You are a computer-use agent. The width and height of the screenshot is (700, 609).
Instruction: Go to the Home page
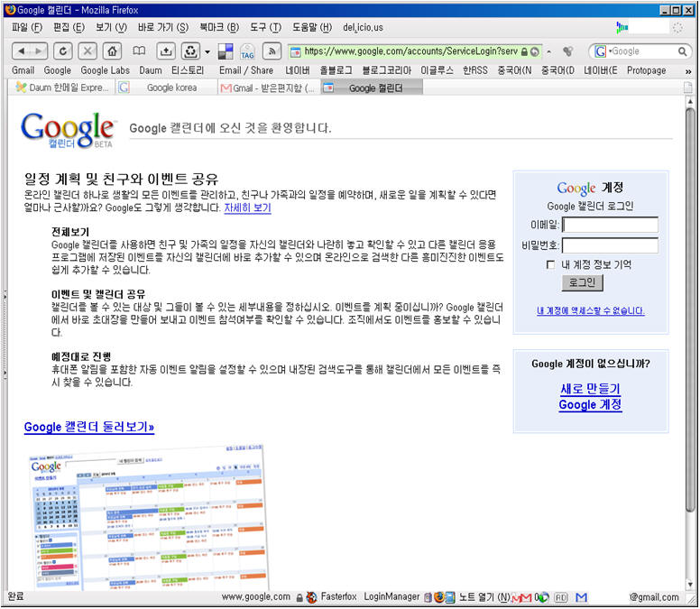[x=112, y=51]
